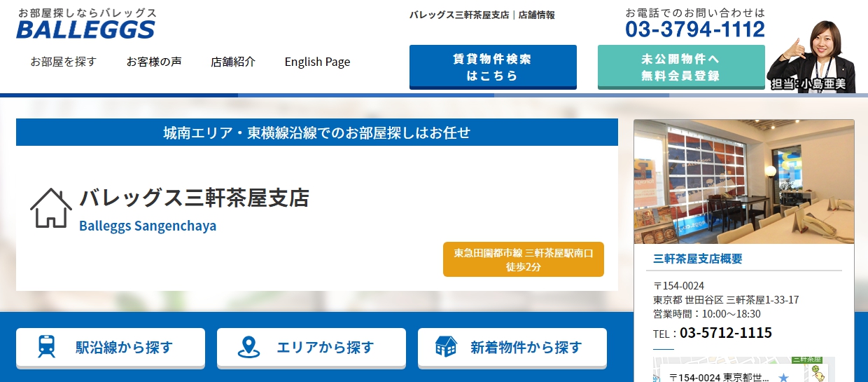Click the TEL number 03-5712-1115
Image resolution: width=868 pixels, height=382 pixels.
726,333
